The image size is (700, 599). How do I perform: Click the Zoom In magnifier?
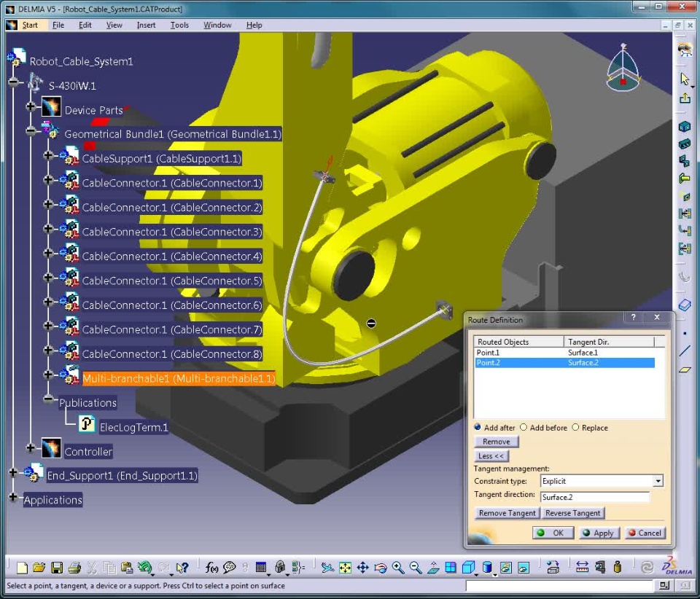[x=398, y=568]
